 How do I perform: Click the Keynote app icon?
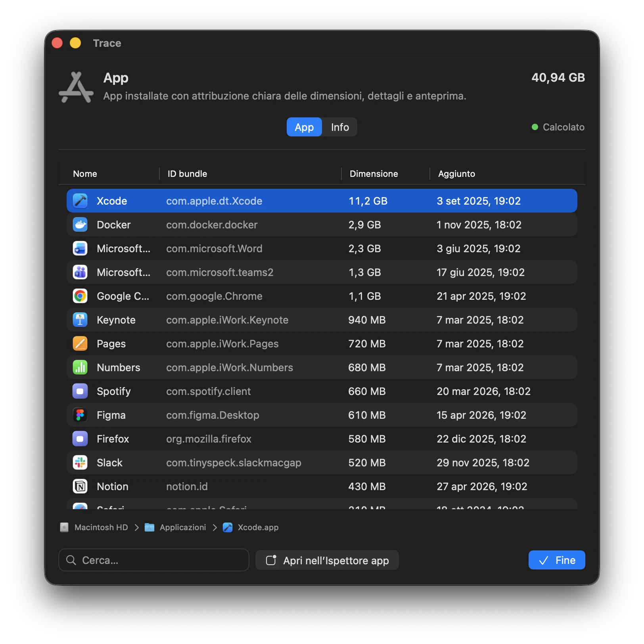[x=80, y=320]
